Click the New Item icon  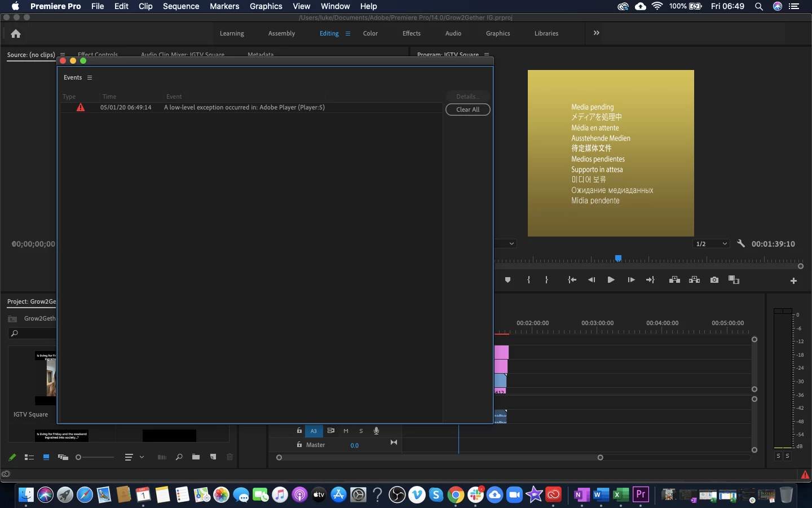(x=213, y=457)
